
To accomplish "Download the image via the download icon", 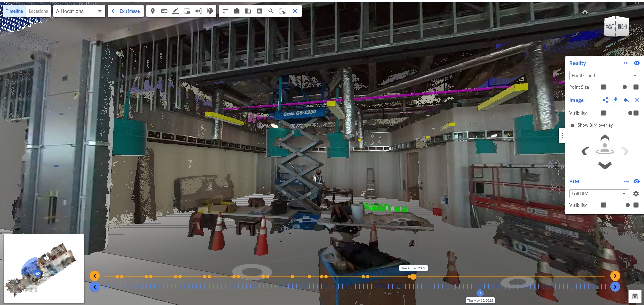I will pyautogui.click(x=616, y=100).
